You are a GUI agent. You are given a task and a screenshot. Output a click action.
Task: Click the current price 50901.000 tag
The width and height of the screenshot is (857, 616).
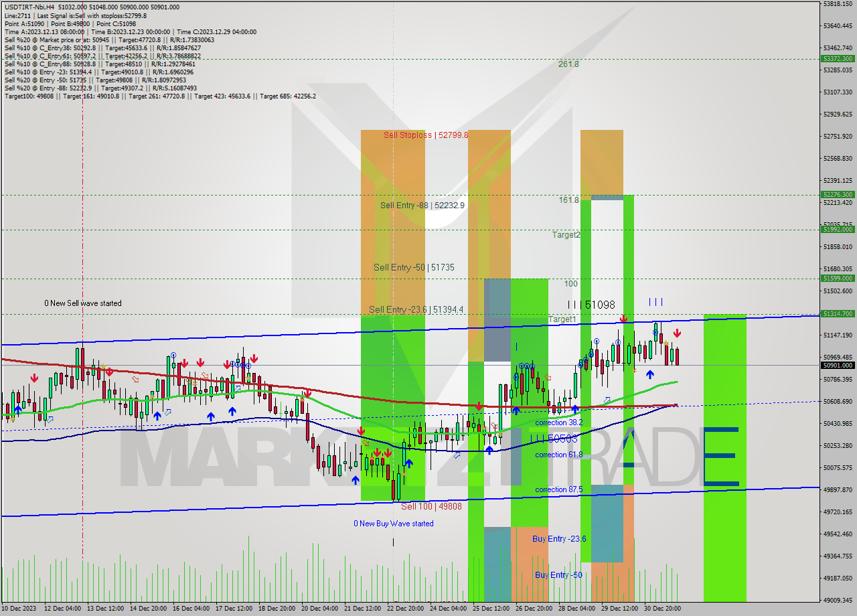click(x=837, y=366)
